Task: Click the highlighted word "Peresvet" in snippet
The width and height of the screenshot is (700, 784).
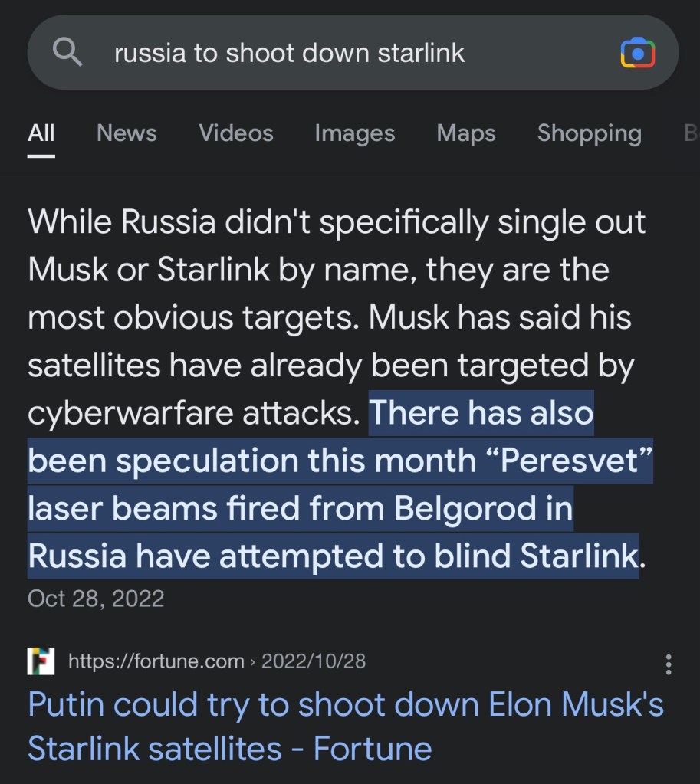Action: click(569, 461)
